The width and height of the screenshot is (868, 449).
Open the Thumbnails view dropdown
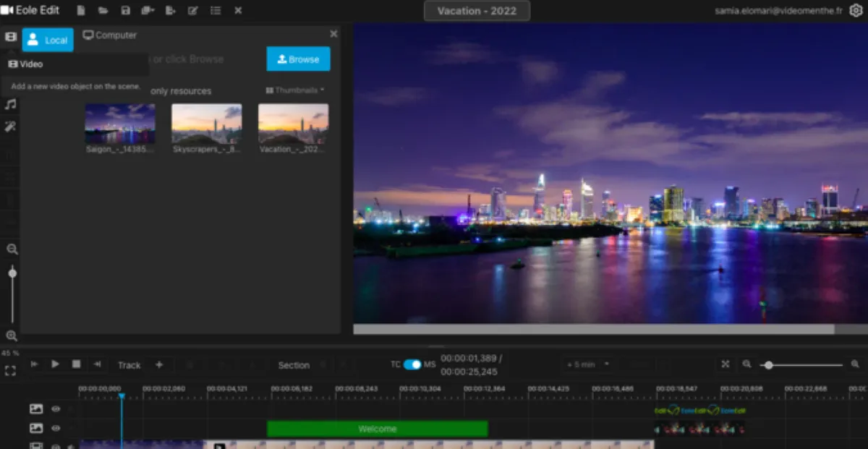[x=295, y=90]
